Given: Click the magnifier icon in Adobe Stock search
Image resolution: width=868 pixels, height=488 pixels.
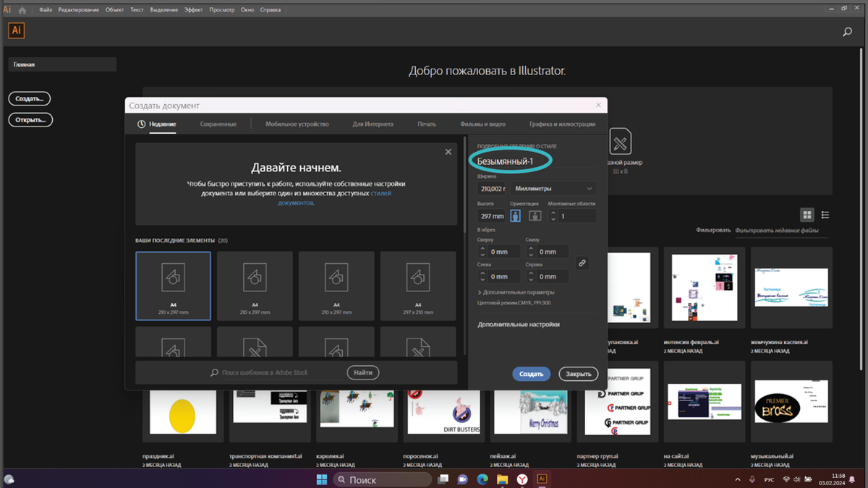Looking at the screenshot, I should coord(214,373).
